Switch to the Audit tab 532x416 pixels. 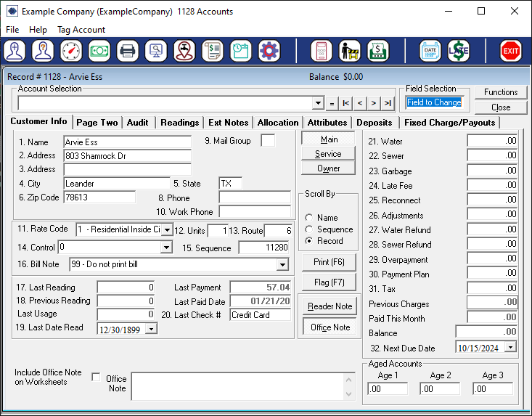click(138, 123)
